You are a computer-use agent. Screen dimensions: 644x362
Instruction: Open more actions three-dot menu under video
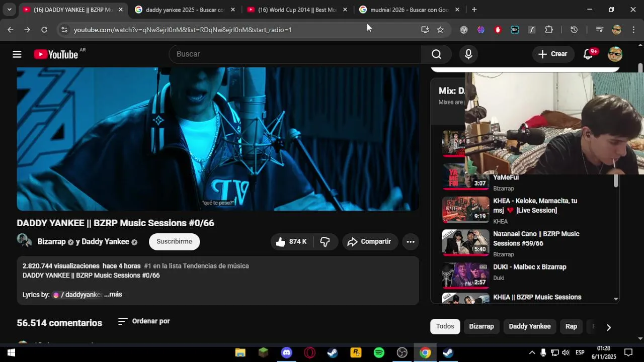pyautogui.click(x=411, y=242)
